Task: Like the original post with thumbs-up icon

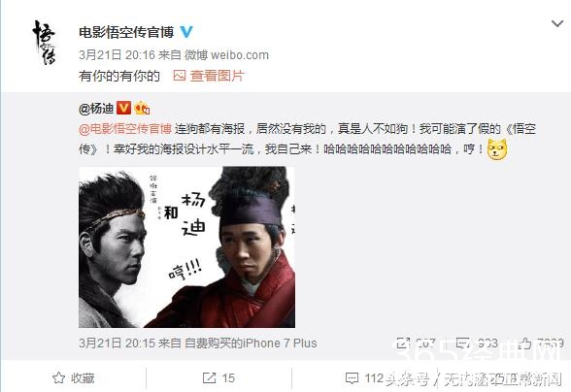Action: point(525,343)
